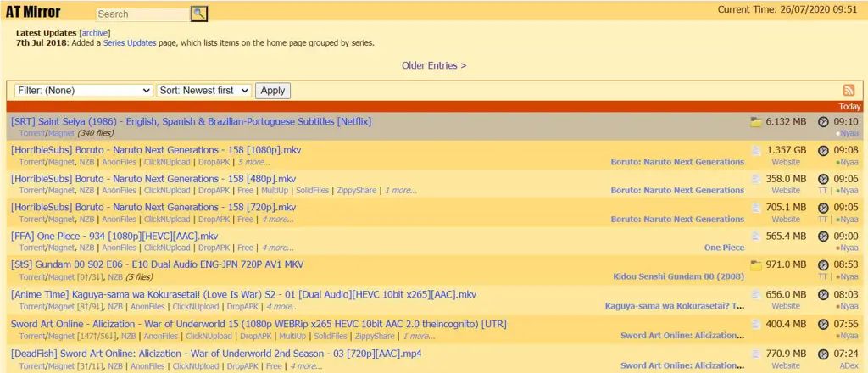Open Kidou Senshi Gundam 00 (2008) series link

(x=679, y=276)
